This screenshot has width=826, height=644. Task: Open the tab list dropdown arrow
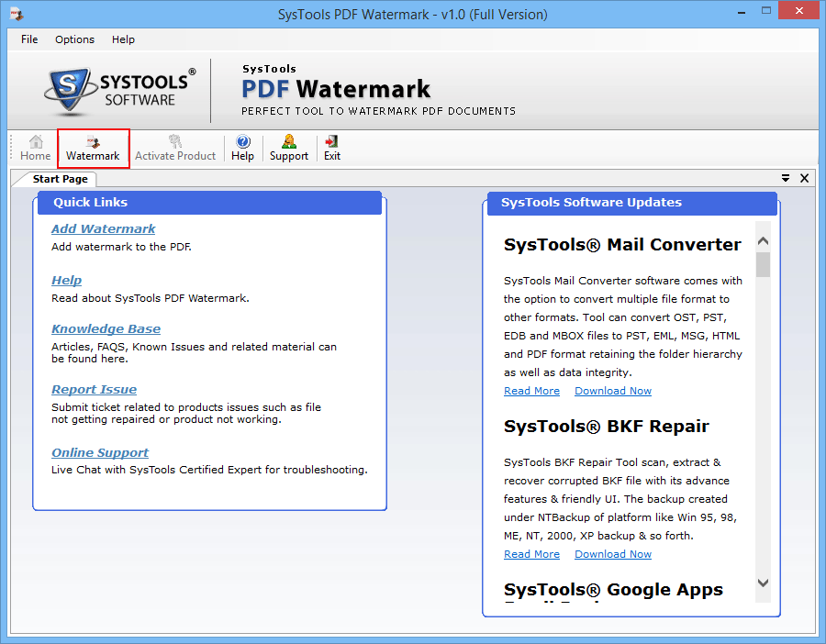(x=786, y=179)
